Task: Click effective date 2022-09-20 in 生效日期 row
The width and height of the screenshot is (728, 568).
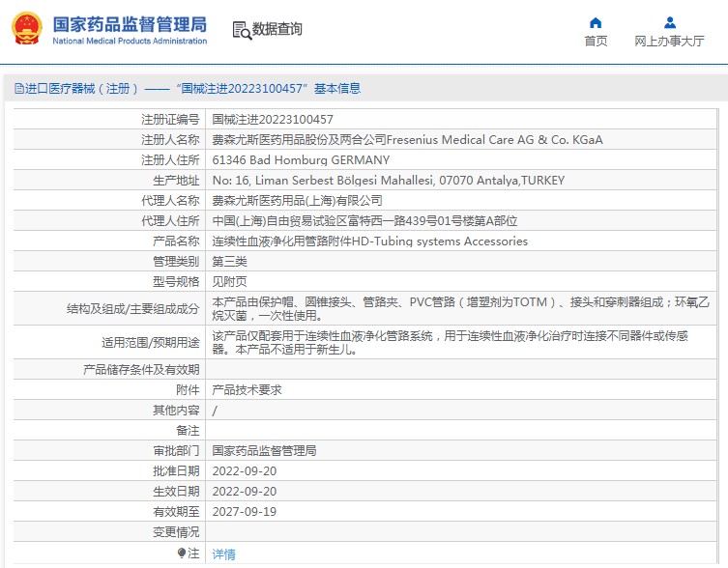Action: click(245, 492)
